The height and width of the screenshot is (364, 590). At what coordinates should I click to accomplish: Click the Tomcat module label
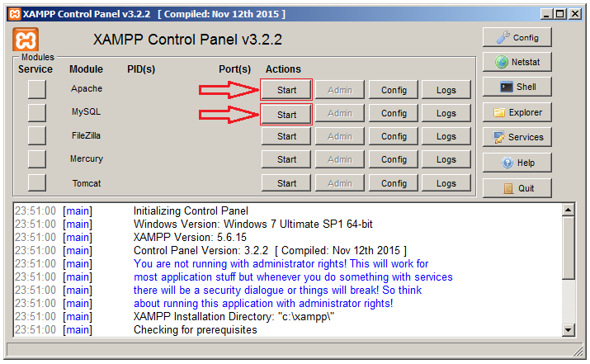pyautogui.click(x=87, y=183)
